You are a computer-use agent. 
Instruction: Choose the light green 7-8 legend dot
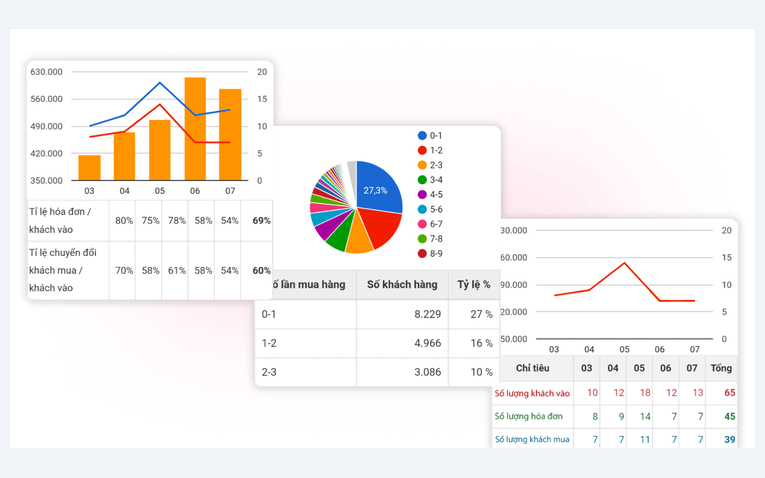(x=422, y=239)
